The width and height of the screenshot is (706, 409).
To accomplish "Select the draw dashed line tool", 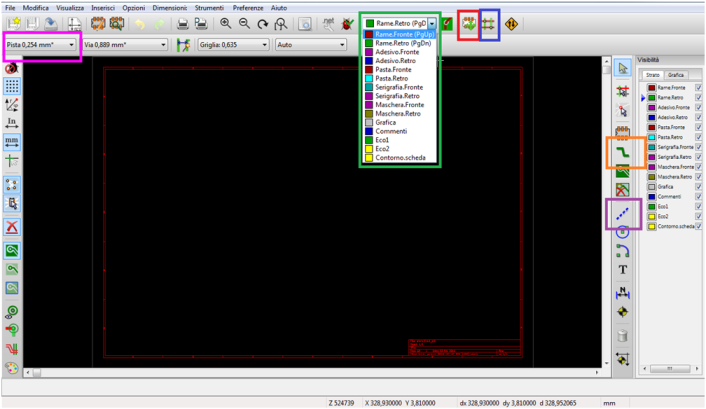I will (x=623, y=211).
